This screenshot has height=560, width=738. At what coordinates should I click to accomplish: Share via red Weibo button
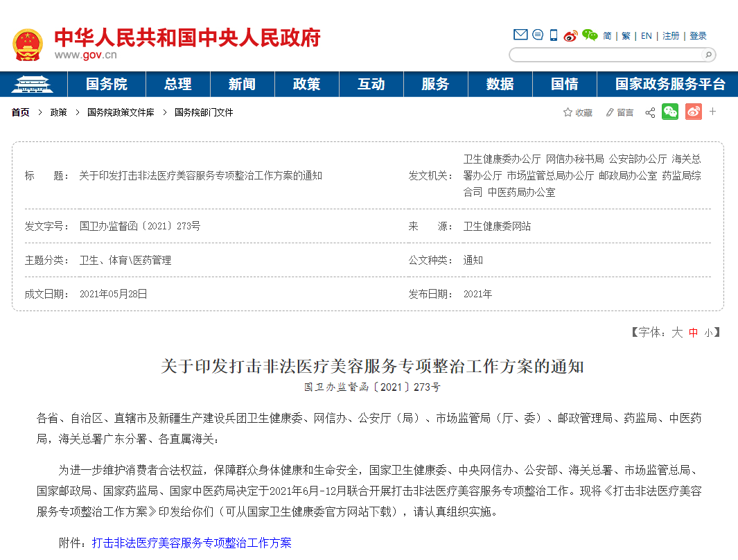coord(694,112)
